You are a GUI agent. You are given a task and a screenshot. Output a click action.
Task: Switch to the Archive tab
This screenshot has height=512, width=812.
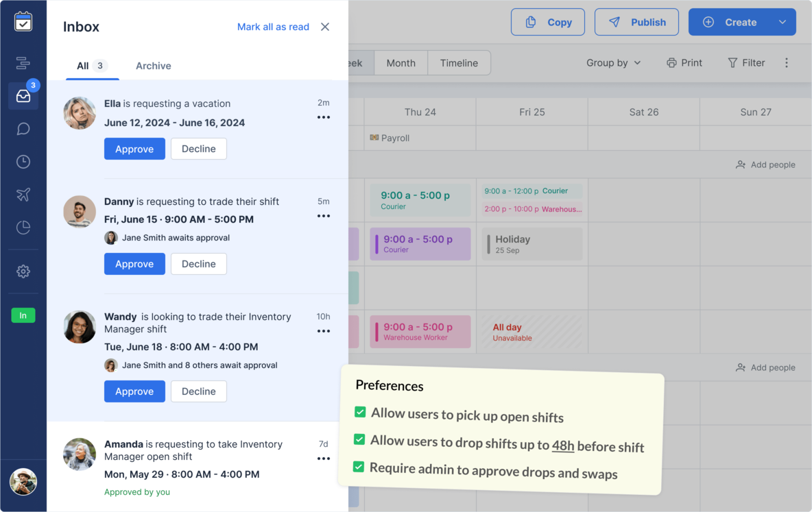[x=153, y=66]
